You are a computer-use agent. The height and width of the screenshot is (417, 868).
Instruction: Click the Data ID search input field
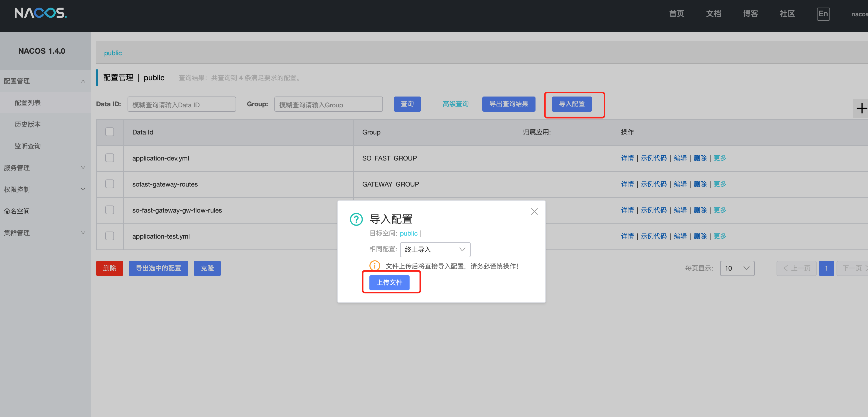click(x=182, y=104)
